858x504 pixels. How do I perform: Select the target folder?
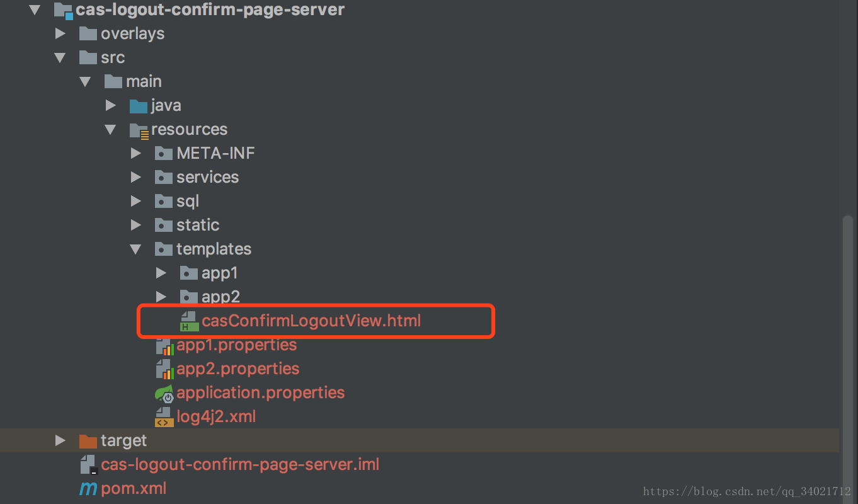123,440
